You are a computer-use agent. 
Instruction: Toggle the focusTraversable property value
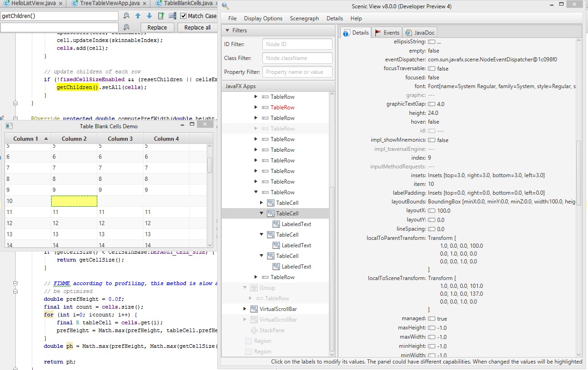click(x=432, y=69)
